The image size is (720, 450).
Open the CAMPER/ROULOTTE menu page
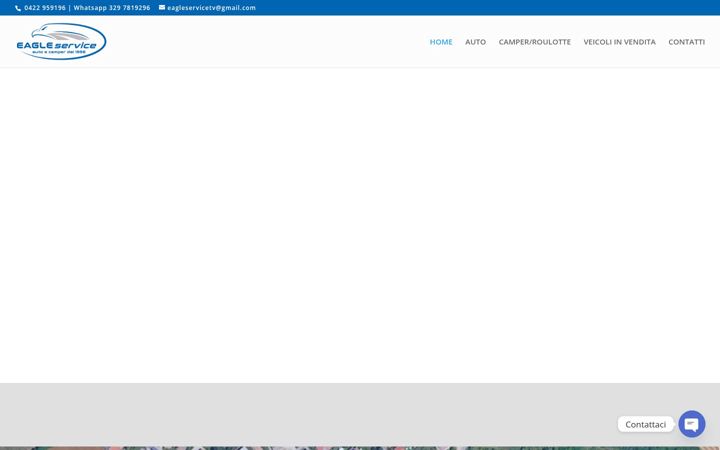pyautogui.click(x=534, y=42)
